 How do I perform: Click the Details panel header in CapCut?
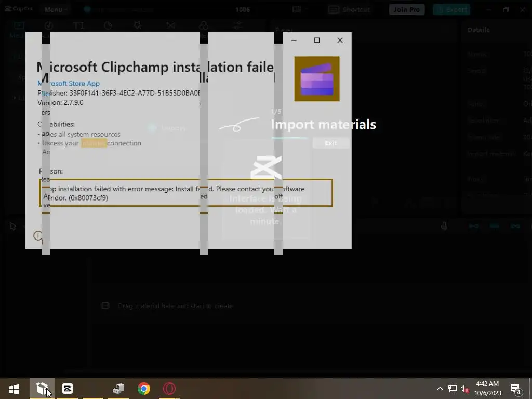(x=478, y=30)
